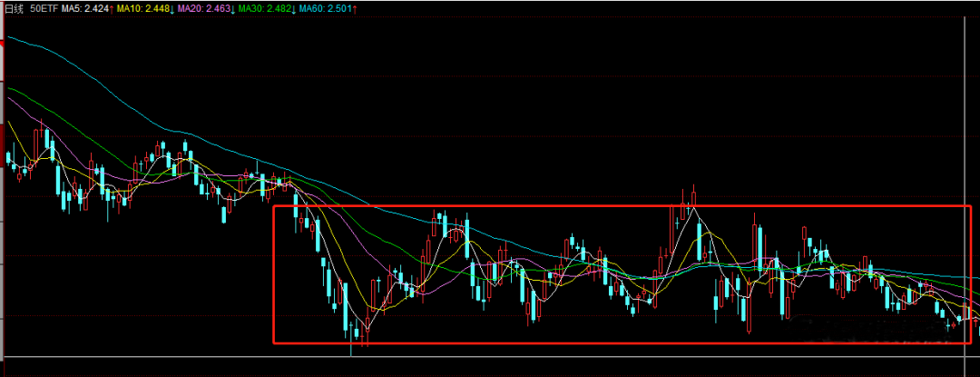Click the green MA30: 2.482 label
The image size is (980, 377).
pos(267,9)
